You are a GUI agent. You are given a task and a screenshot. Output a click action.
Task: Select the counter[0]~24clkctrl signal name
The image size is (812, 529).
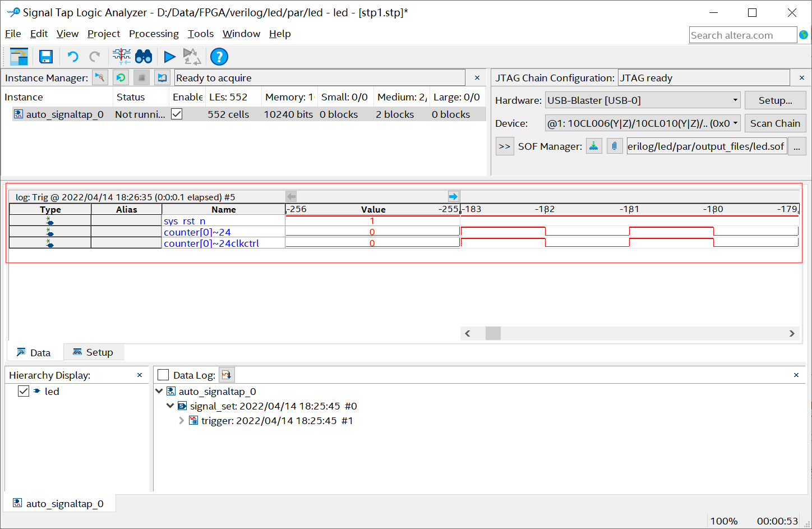point(211,243)
